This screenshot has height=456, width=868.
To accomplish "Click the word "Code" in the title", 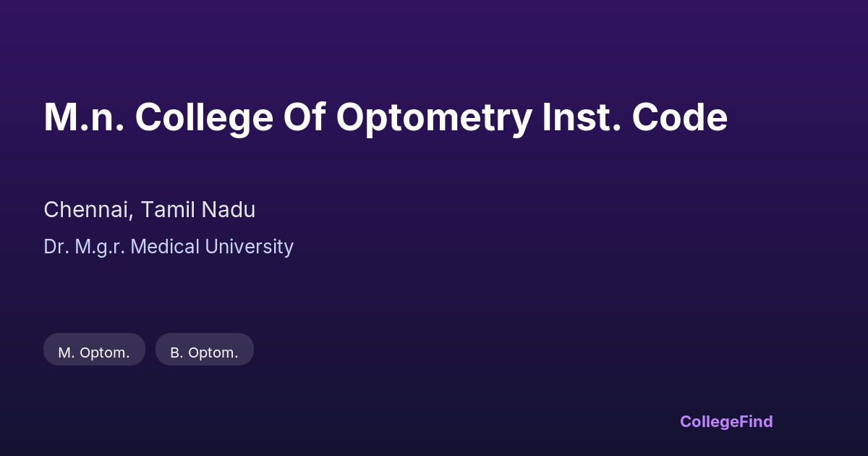I will 680,117.
